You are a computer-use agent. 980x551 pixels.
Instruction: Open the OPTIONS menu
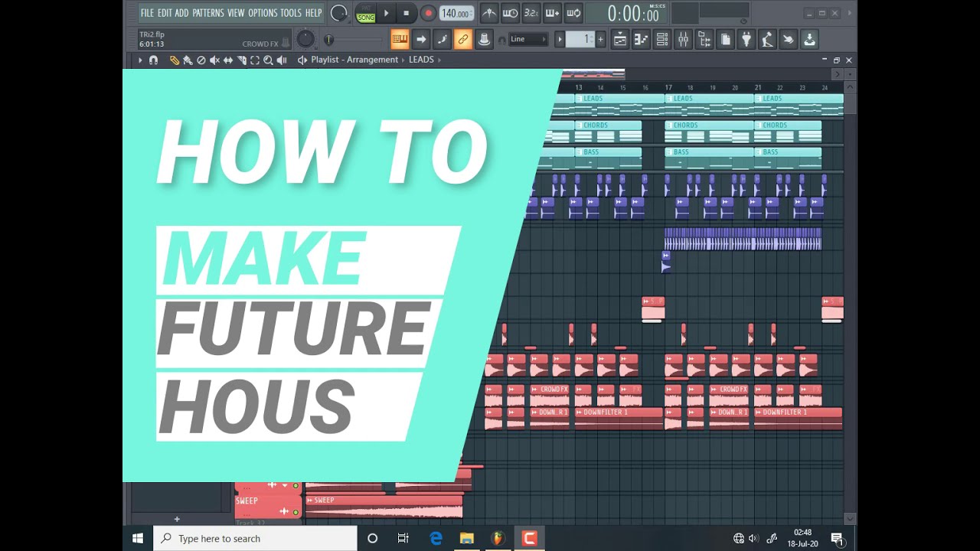[263, 13]
